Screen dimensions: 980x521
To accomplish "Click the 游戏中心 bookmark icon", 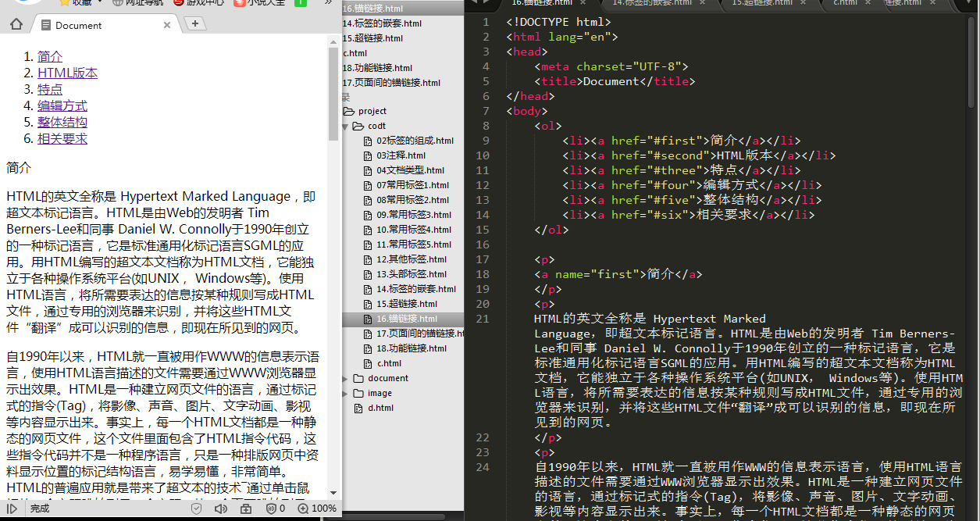I will [x=179, y=2].
